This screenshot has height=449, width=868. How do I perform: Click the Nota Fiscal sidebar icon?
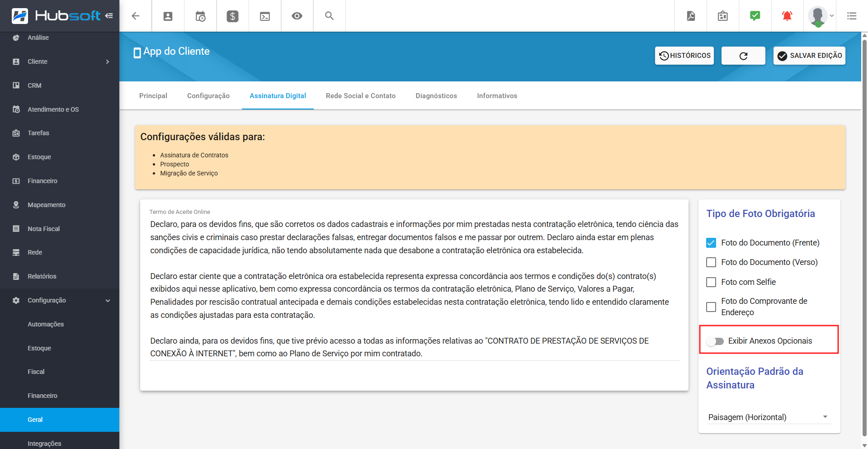[x=16, y=228]
